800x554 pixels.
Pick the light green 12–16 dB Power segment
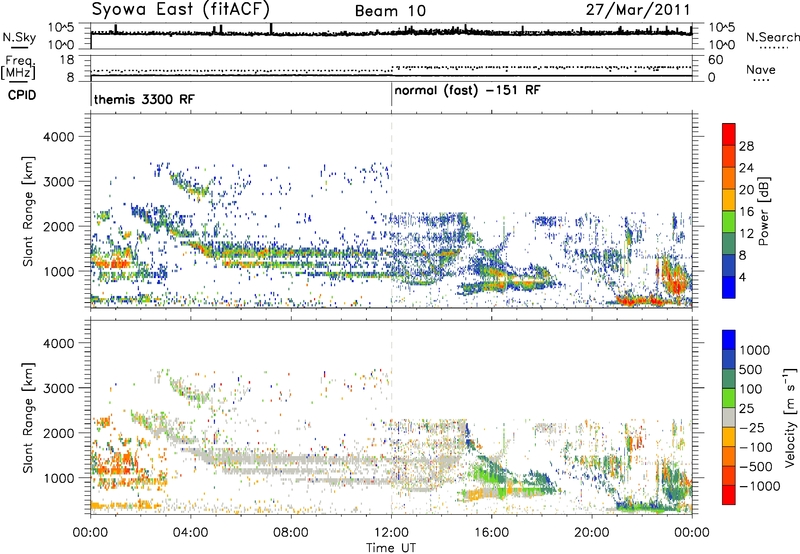[729, 222]
